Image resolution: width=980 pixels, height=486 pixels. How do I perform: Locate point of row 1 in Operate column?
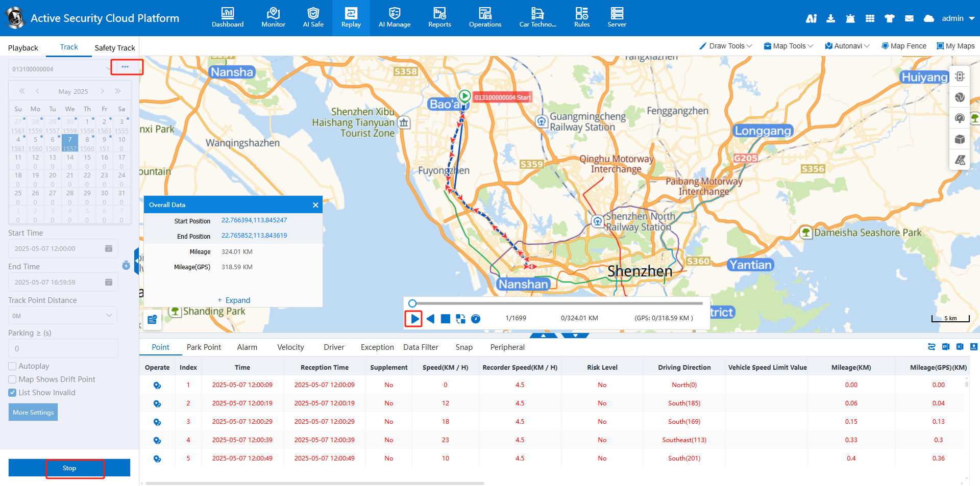click(157, 385)
